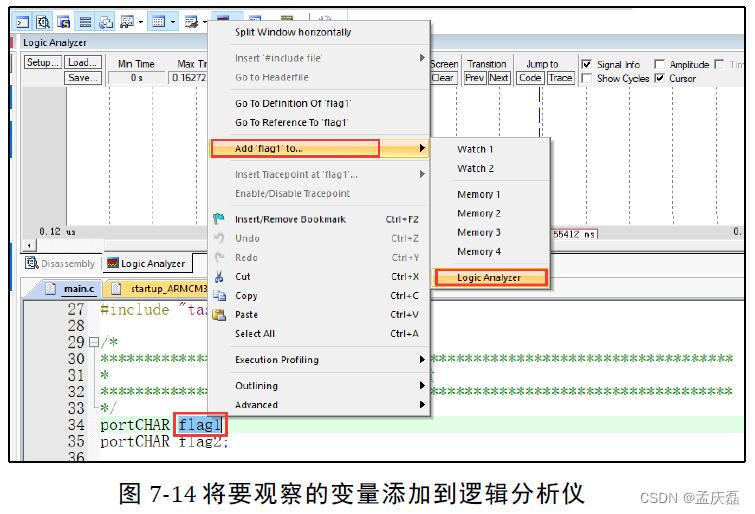Choose Paste with the clipboard icon
Screen dimensions: 755x514
(x=319, y=315)
